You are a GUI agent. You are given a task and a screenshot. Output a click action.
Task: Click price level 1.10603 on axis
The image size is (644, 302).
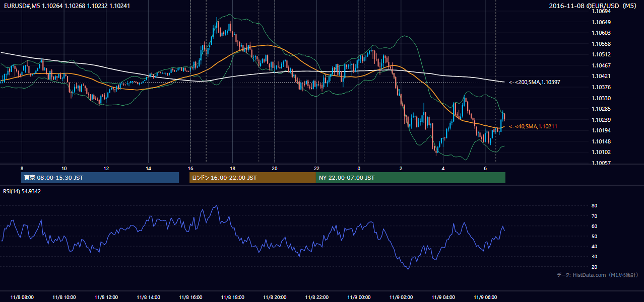(601, 33)
